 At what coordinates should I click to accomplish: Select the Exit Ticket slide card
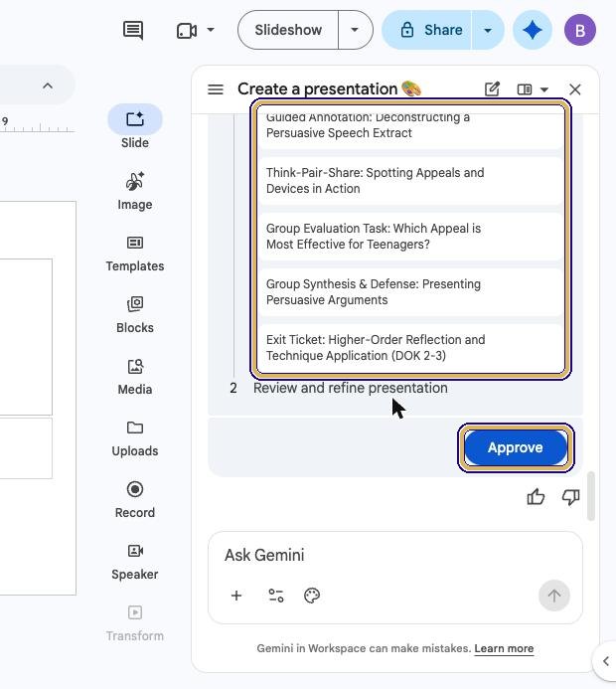pyautogui.click(x=410, y=348)
